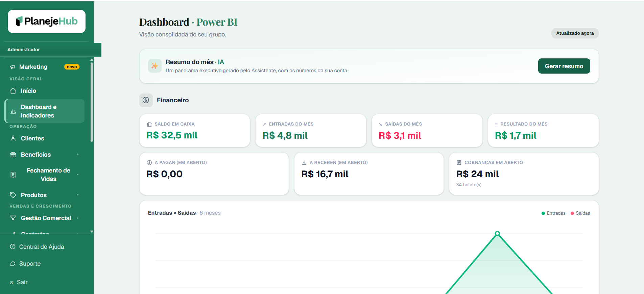Expand the Fechamento de Vidas submenu arrow

[x=78, y=175]
